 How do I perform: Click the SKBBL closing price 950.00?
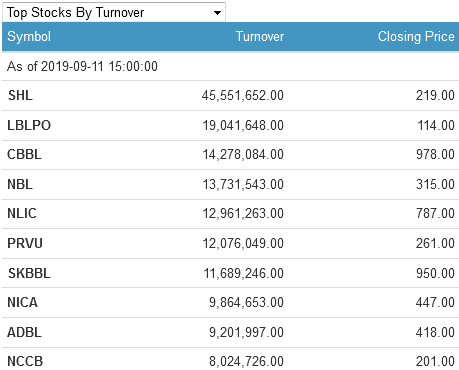435,273
